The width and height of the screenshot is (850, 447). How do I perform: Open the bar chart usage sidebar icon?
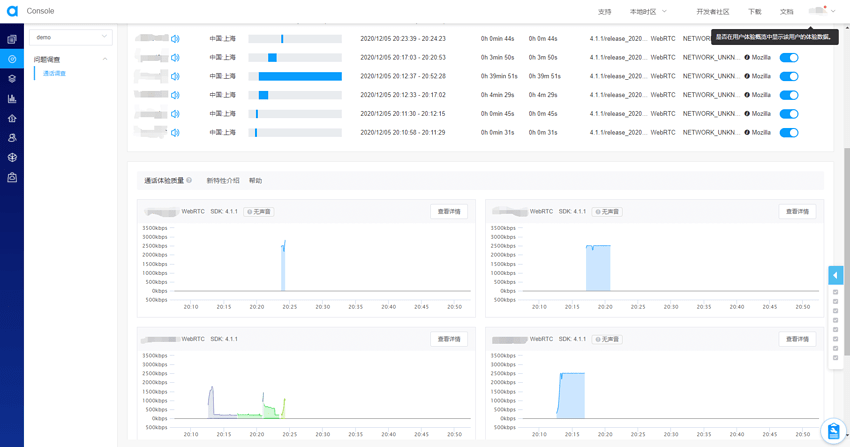(x=12, y=99)
